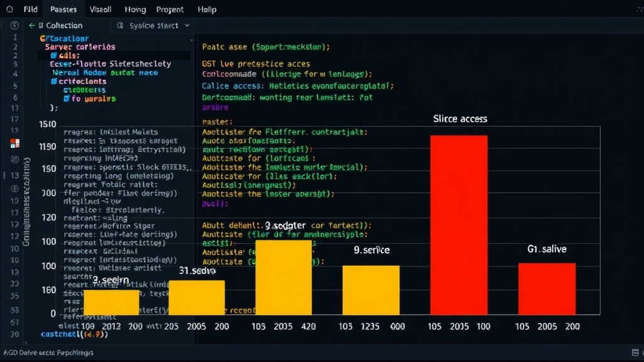Select the yellow bar under 9.sodgter
This screenshot has height=362, width=644.
pyautogui.click(x=284, y=277)
